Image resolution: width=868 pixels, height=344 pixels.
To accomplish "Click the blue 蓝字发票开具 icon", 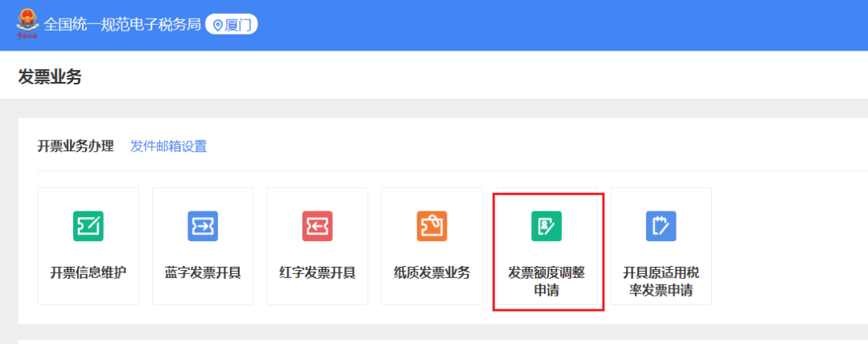I will click(x=203, y=227).
